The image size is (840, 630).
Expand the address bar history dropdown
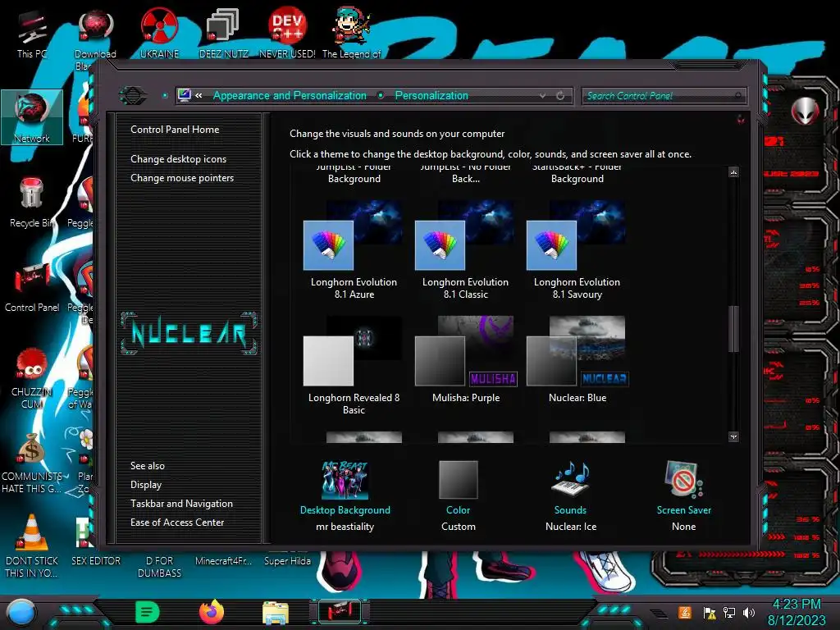[543, 96]
